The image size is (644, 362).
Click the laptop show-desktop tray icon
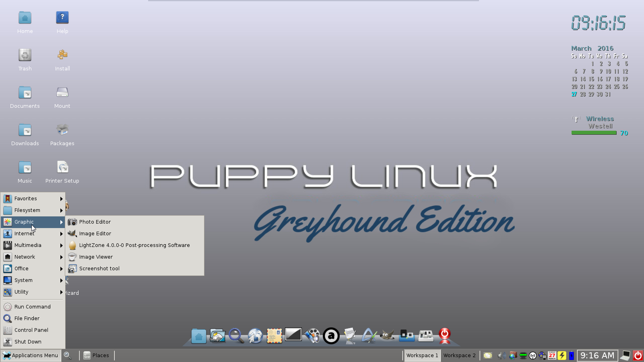coord(625,356)
